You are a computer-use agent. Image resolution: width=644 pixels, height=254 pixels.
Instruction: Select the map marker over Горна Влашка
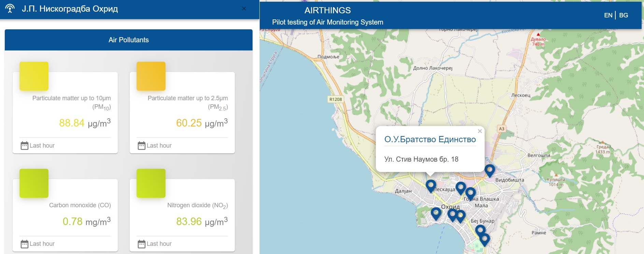[x=470, y=193]
